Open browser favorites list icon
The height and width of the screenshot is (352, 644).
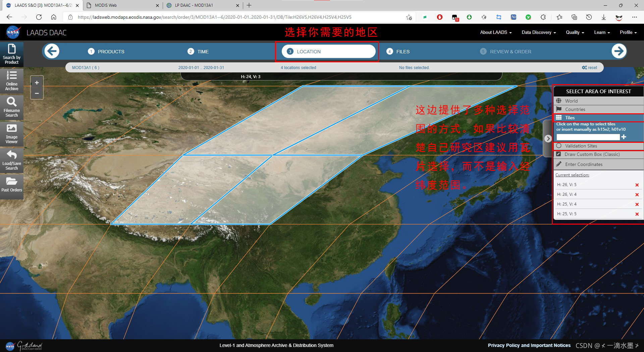(x=559, y=17)
